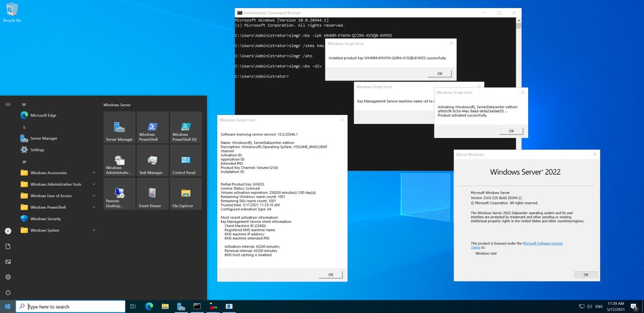
Task: Launch the Windows PowerShell tile
Action: point(152,128)
